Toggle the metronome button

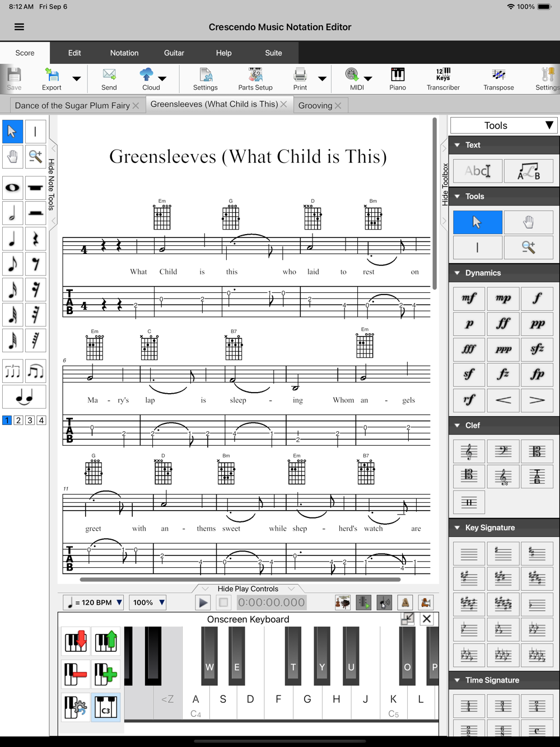(x=405, y=603)
